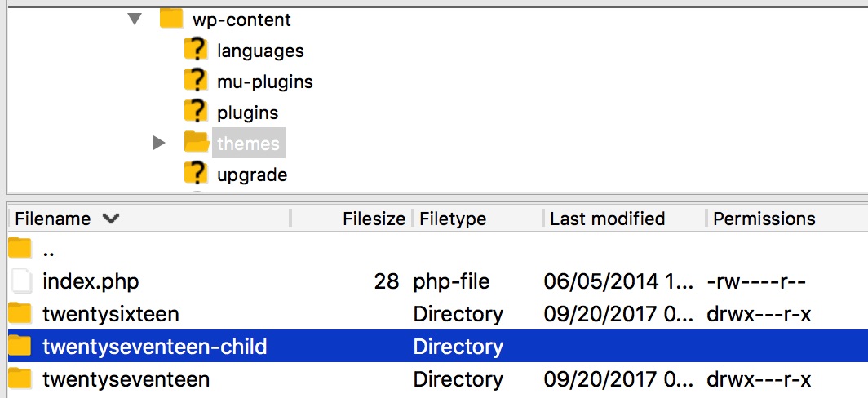Click the wp-content folder icon
The height and width of the screenshot is (398, 868).
(x=171, y=19)
